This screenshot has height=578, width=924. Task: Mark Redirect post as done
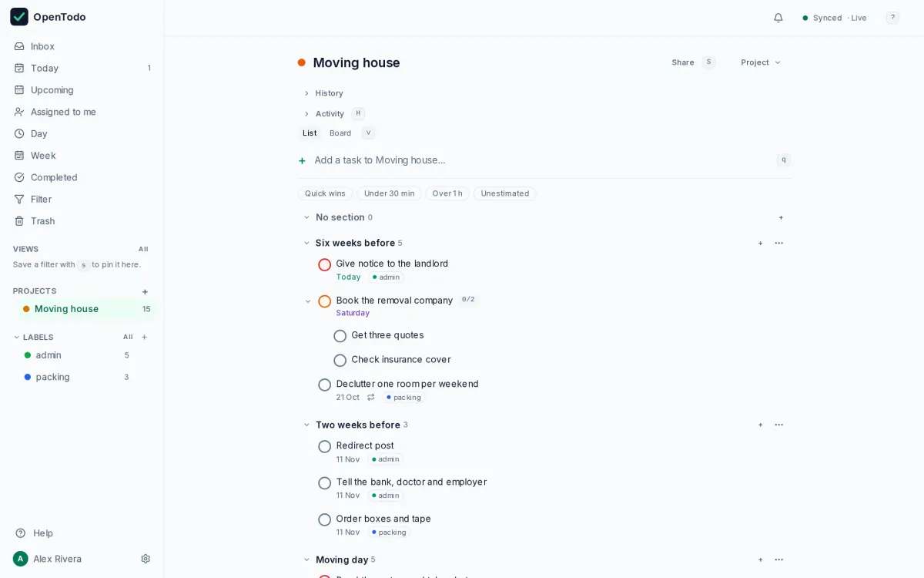(325, 446)
